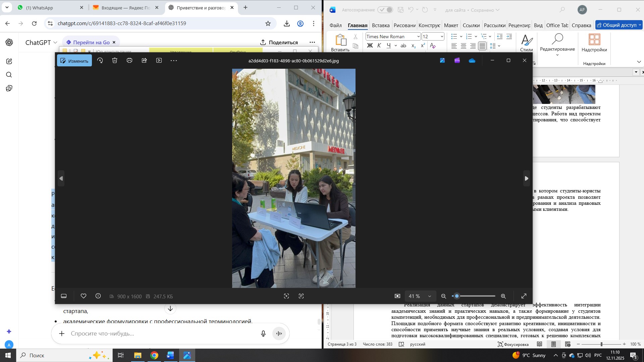Rotate the photo in the viewer
Screen dimensions: 644x362
click(100, 61)
